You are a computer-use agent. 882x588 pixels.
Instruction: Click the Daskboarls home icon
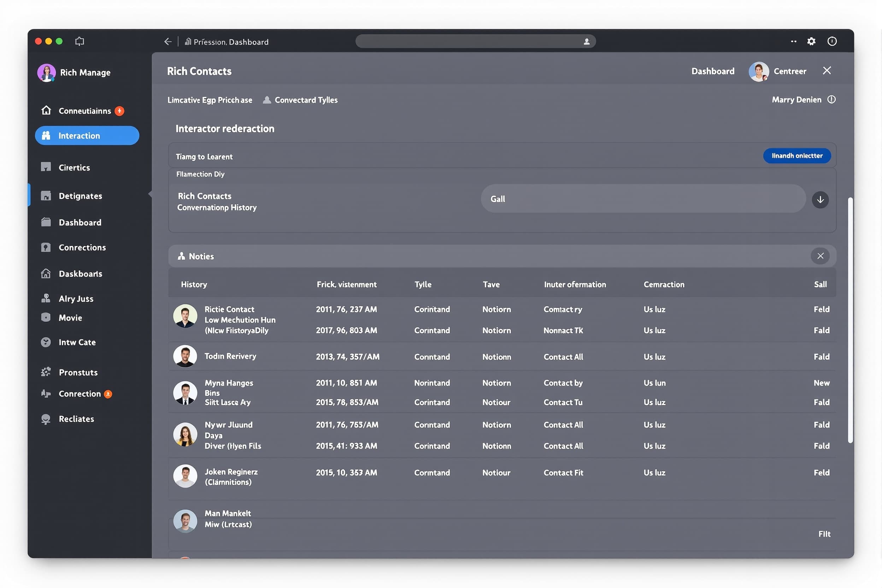pyautogui.click(x=46, y=274)
